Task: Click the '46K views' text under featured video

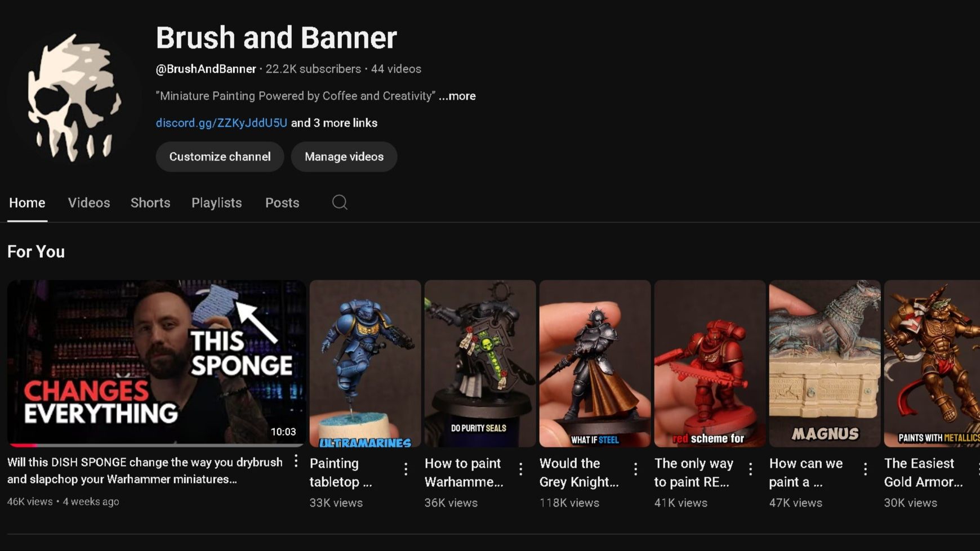Action: (x=30, y=501)
